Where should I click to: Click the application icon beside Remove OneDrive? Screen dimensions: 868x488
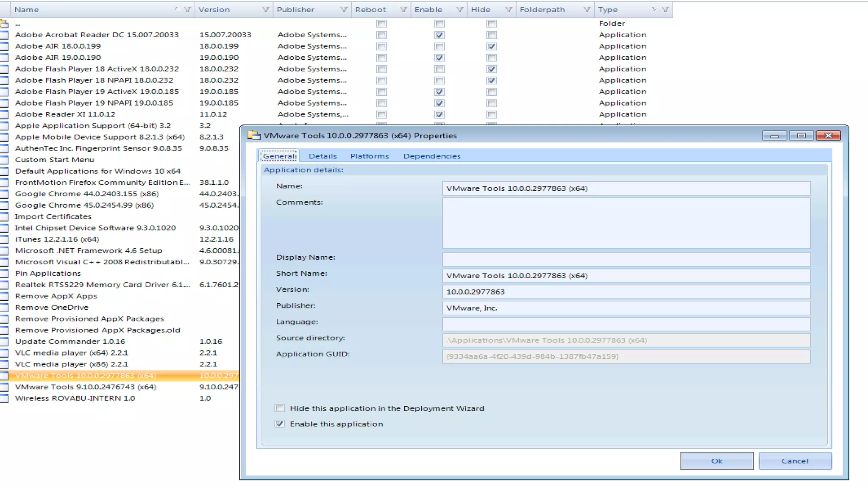tap(4, 308)
